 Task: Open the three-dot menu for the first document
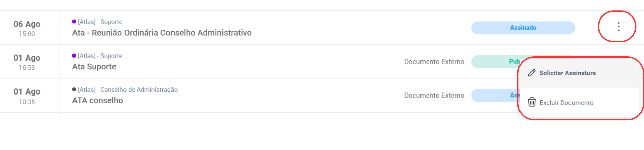618,27
